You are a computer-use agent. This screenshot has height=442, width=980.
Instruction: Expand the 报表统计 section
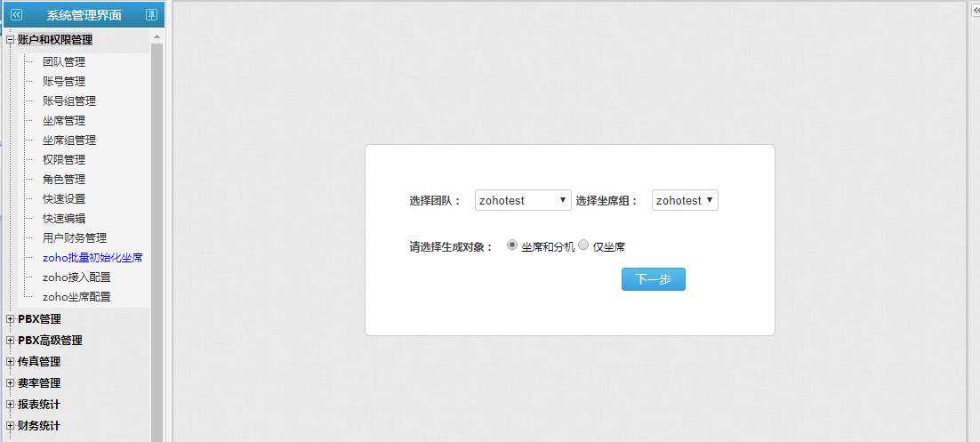click(10, 405)
